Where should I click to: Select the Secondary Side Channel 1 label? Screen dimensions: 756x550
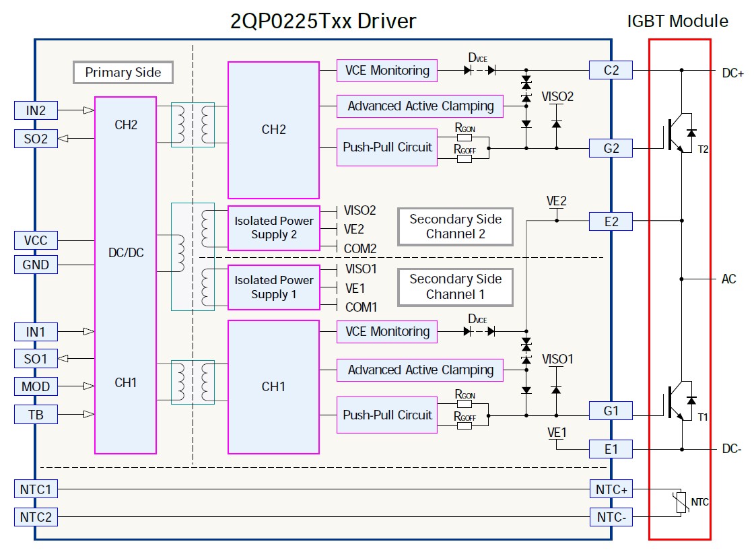(455, 287)
